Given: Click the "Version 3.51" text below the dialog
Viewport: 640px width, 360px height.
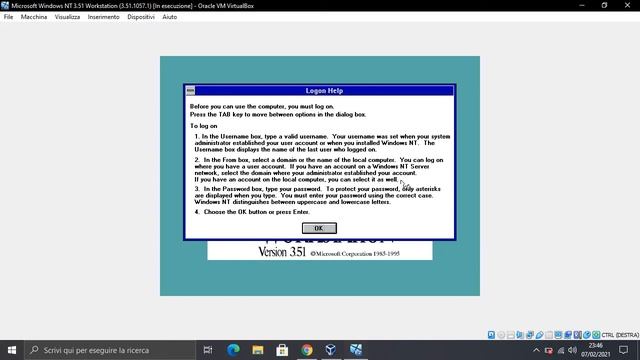Looking at the screenshot, I should click(x=282, y=252).
